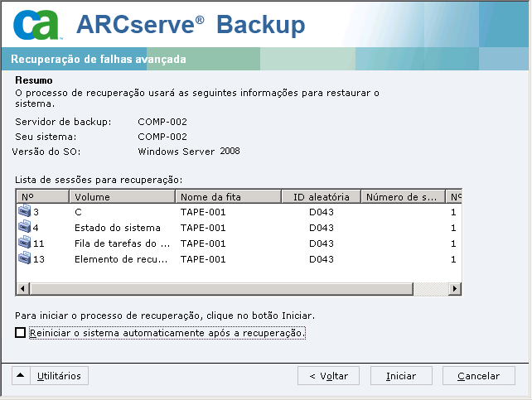Image resolution: width=532 pixels, height=400 pixels.
Task: Click the session 13 disk icon
Action: pyautogui.click(x=24, y=259)
